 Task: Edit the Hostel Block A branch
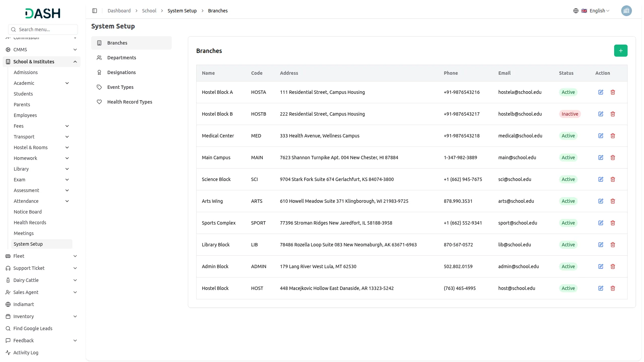601,92
